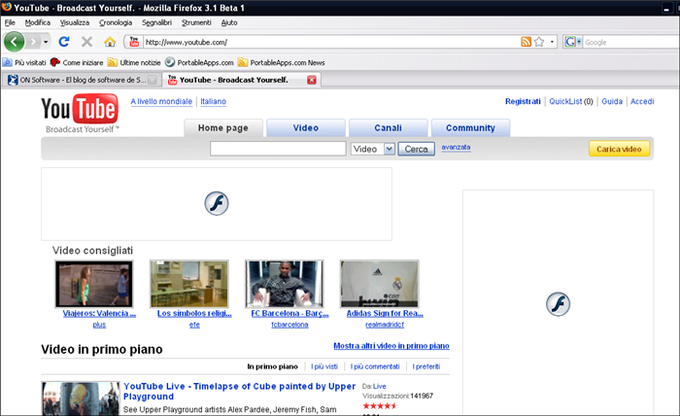Click the YouTube favicon in the address bar
This screenshot has width=680, height=416.
(134, 42)
